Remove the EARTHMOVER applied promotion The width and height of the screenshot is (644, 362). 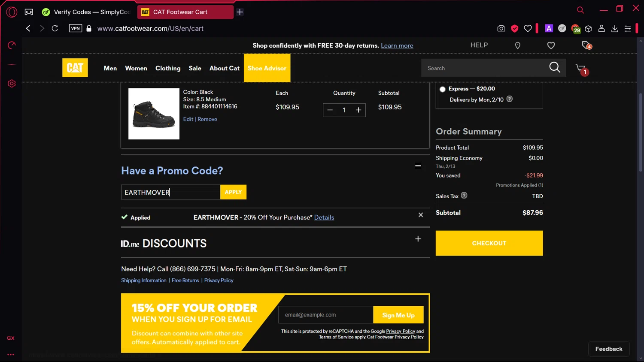(x=421, y=215)
